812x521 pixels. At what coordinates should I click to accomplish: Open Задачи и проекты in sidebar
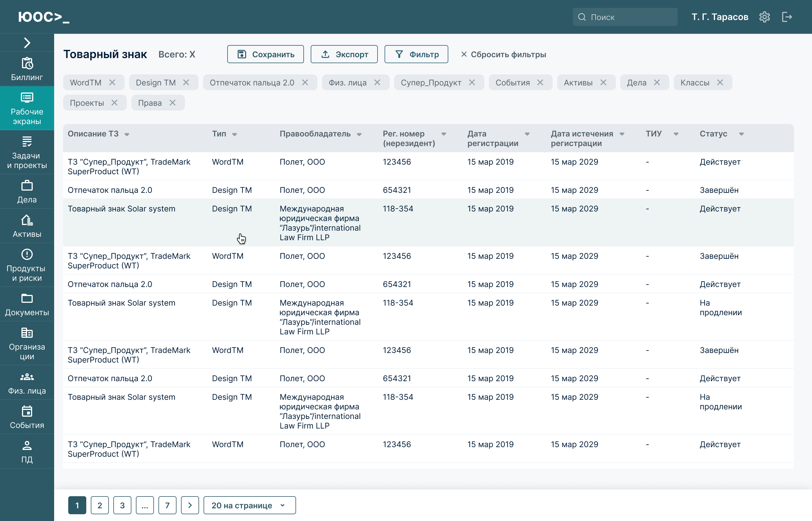pyautogui.click(x=27, y=152)
